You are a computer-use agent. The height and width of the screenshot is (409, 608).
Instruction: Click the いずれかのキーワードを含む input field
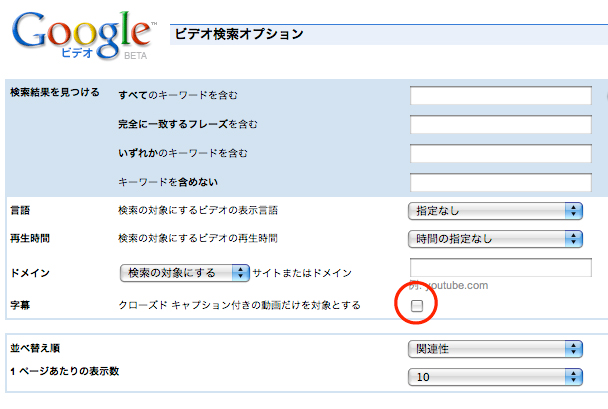click(501, 154)
